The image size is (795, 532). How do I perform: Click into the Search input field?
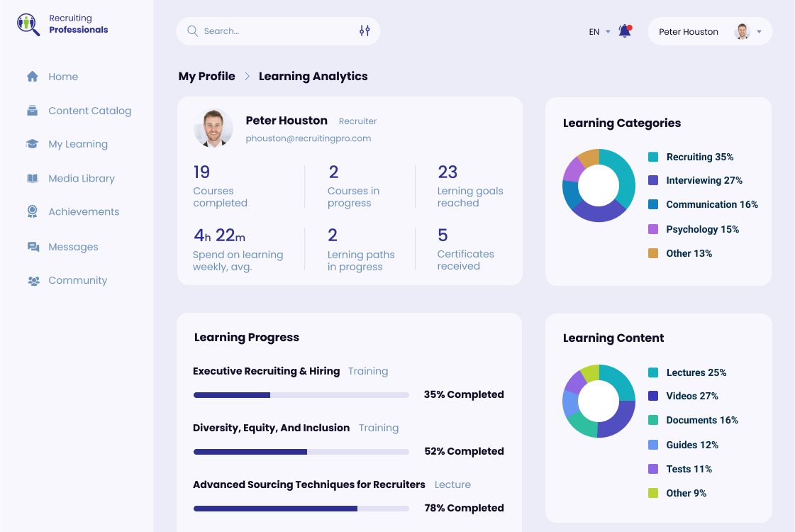(x=277, y=31)
